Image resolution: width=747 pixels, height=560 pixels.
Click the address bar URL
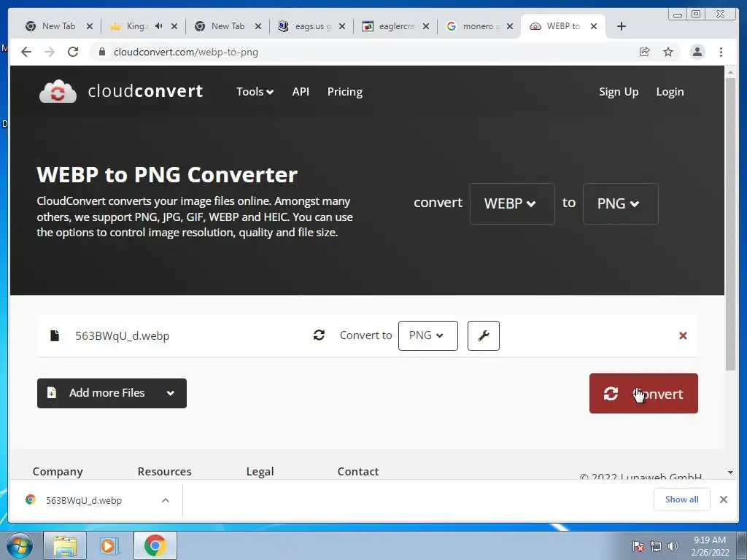(x=186, y=52)
